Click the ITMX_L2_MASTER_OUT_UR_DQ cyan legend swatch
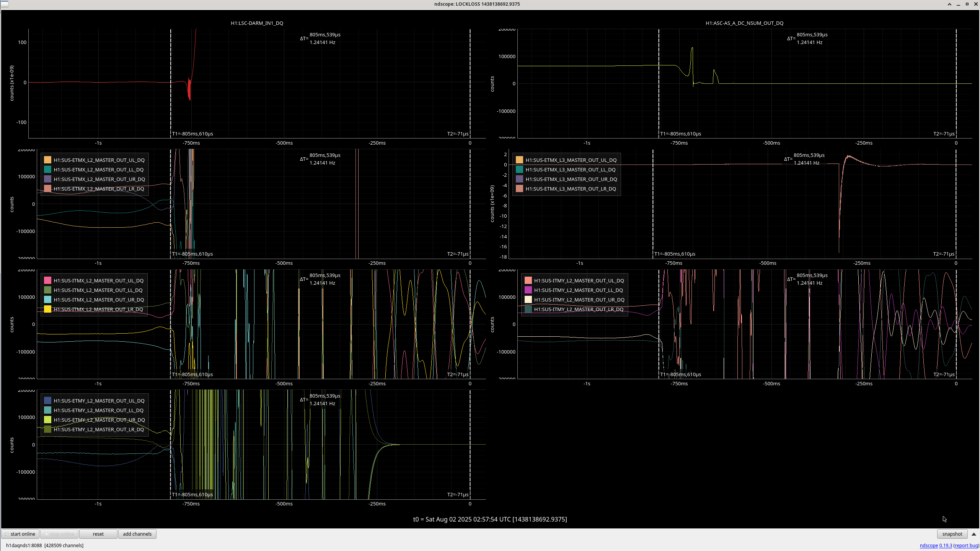Screen dimensions: 980x551 coord(47,300)
